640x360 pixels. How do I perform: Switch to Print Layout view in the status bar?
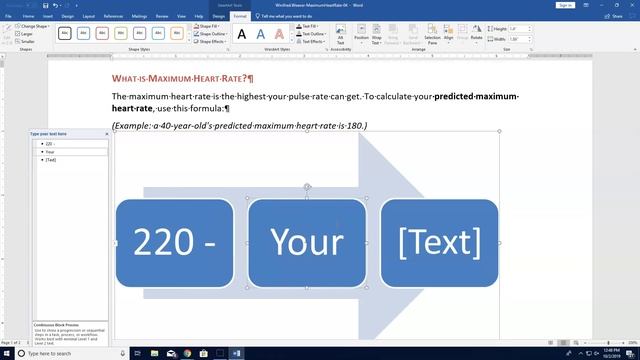[563, 343]
